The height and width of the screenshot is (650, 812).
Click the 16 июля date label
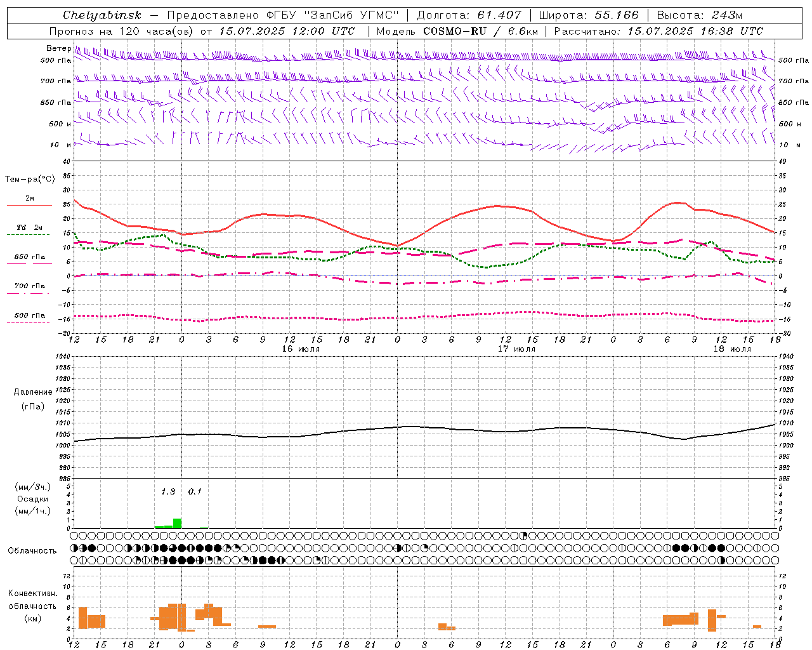[301, 349]
